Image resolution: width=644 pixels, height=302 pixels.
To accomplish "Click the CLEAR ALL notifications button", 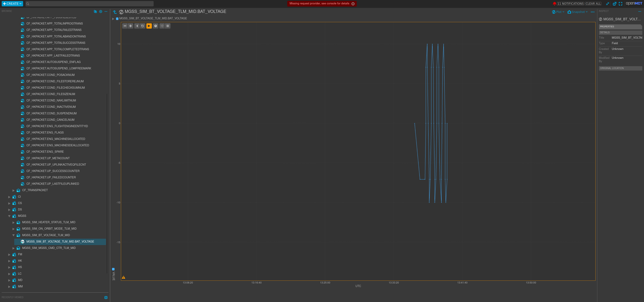I will coord(593,4).
